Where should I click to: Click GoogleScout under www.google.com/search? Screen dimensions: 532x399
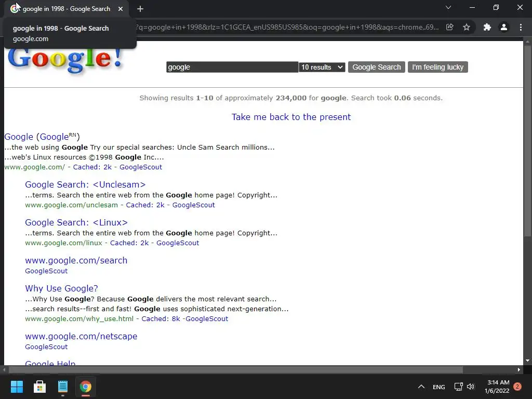[46, 271]
